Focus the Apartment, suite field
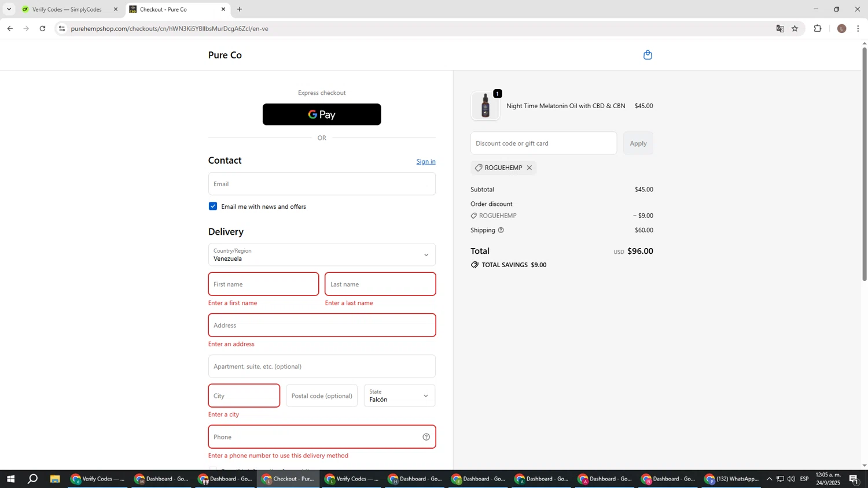Image resolution: width=868 pixels, height=488 pixels. point(322,367)
